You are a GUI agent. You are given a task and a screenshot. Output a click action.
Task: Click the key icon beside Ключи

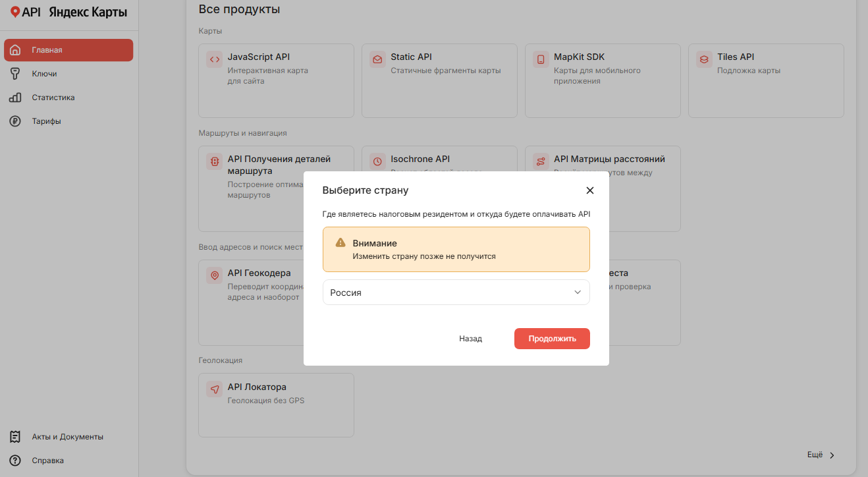[x=15, y=74]
